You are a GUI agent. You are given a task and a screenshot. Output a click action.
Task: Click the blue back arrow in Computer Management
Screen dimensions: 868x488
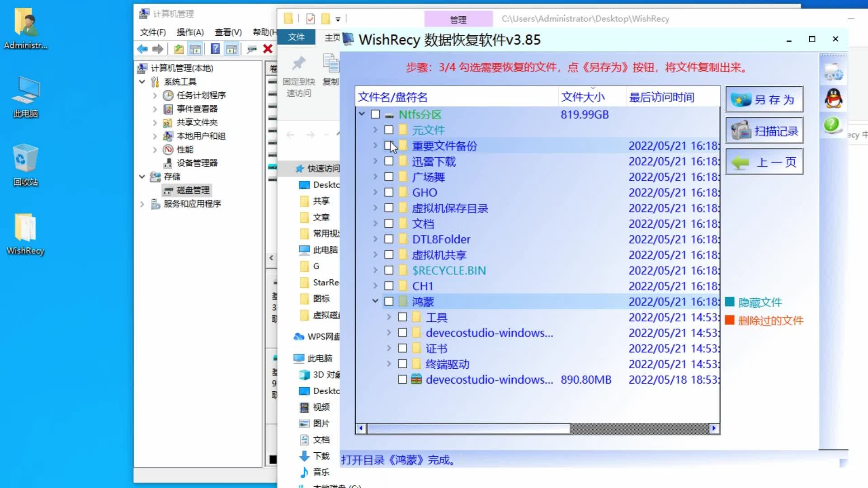pos(142,49)
